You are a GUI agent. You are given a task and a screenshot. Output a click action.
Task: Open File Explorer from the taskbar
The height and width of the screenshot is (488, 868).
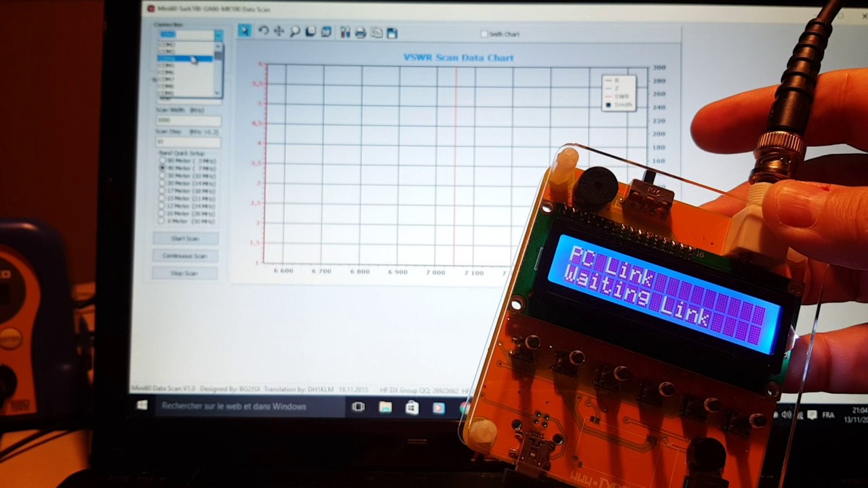(x=385, y=407)
